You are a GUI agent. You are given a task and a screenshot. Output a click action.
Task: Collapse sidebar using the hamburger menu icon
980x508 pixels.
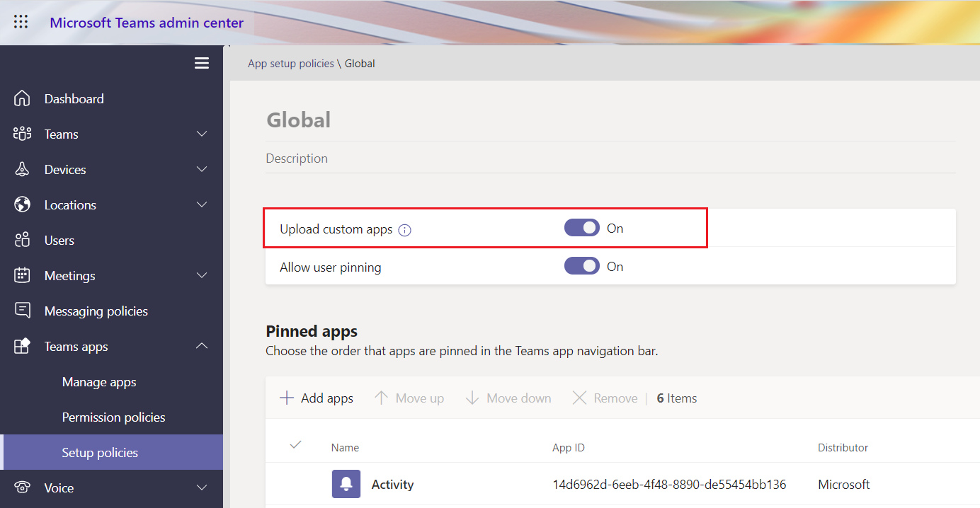point(202,63)
